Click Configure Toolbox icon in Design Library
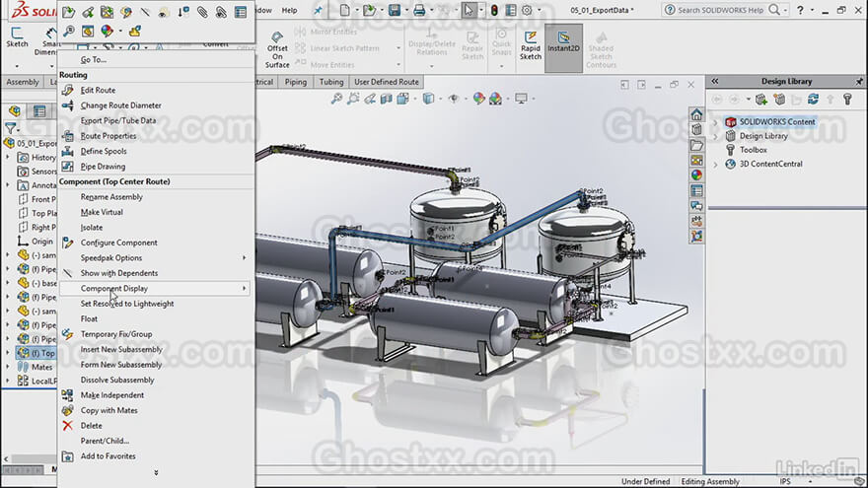The height and width of the screenshot is (488, 868). pyautogui.click(x=847, y=99)
